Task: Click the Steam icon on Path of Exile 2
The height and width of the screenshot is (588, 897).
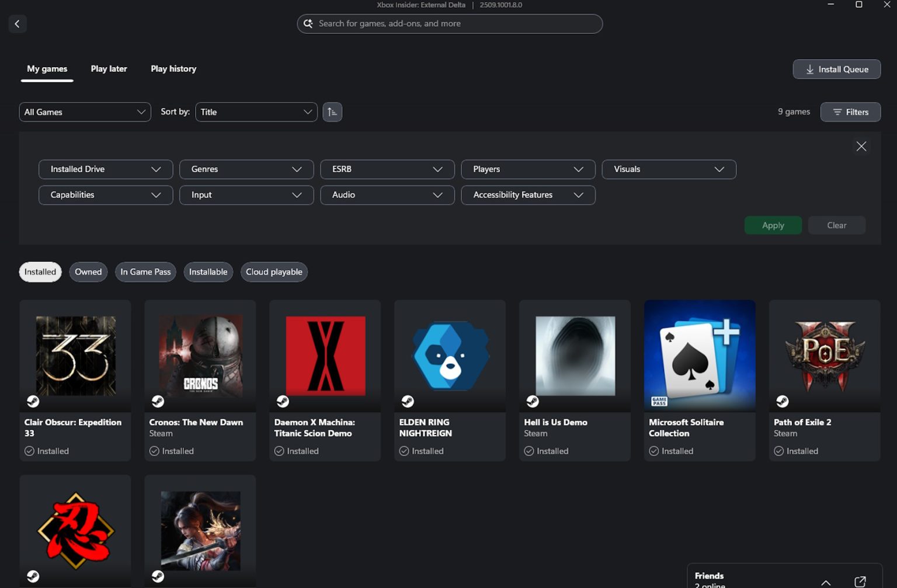Action: [783, 401]
